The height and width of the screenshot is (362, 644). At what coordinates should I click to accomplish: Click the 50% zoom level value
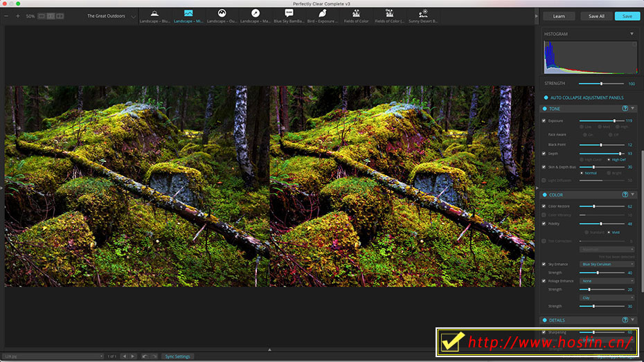point(30,17)
